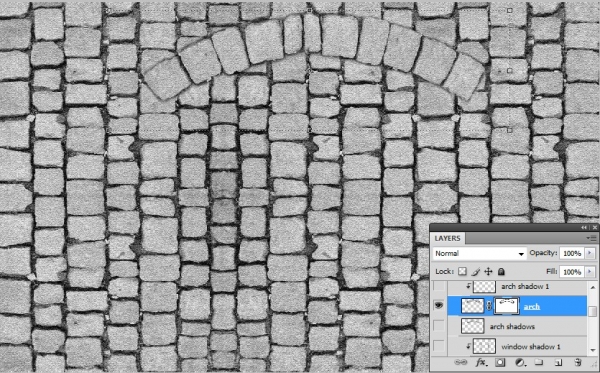The image size is (600, 373).
Task: Click the link layers icon
Action: point(461,362)
